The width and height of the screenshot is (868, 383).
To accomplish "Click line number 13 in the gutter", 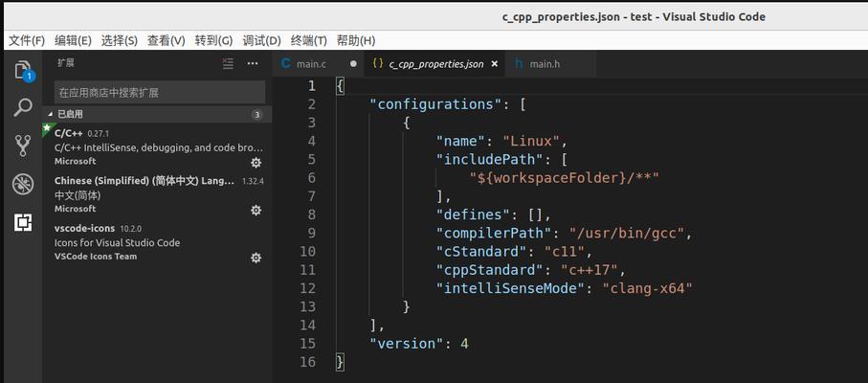I will 308,306.
